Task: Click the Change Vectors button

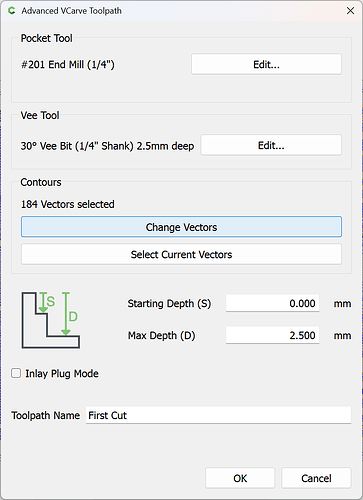Action: tap(181, 227)
